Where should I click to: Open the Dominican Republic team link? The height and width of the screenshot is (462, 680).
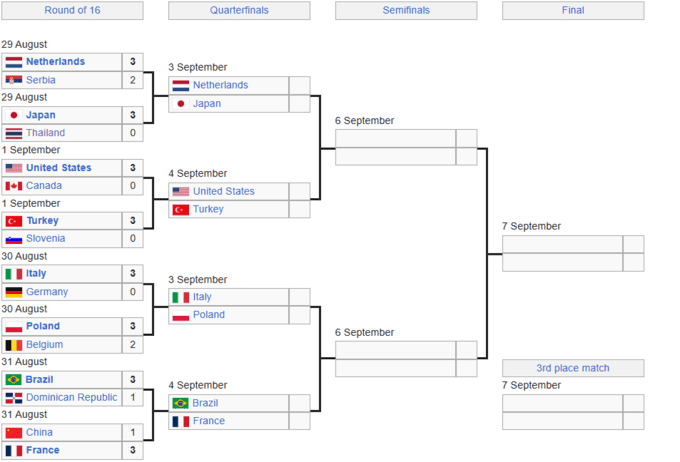click(72, 398)
